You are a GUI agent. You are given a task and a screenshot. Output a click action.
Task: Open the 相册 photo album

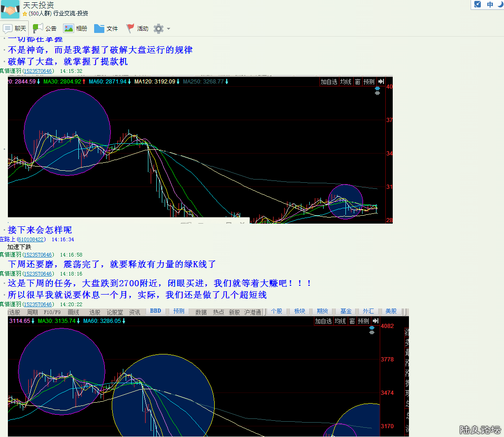click(75, 28)
